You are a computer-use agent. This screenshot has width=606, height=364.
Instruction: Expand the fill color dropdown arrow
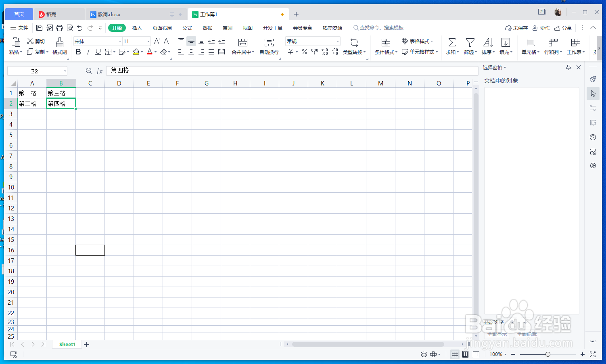(x=142, y=52)
